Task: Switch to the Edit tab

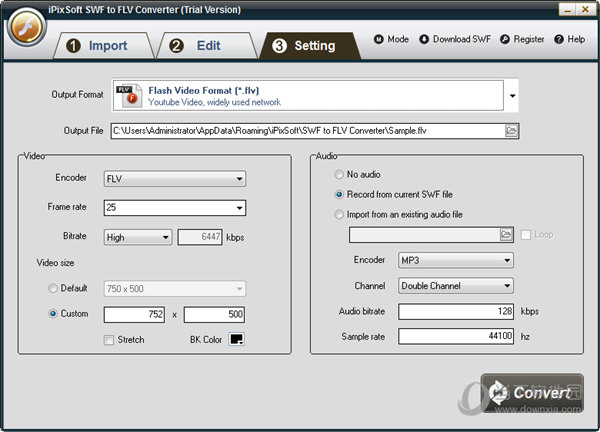Action: [207, 46]
